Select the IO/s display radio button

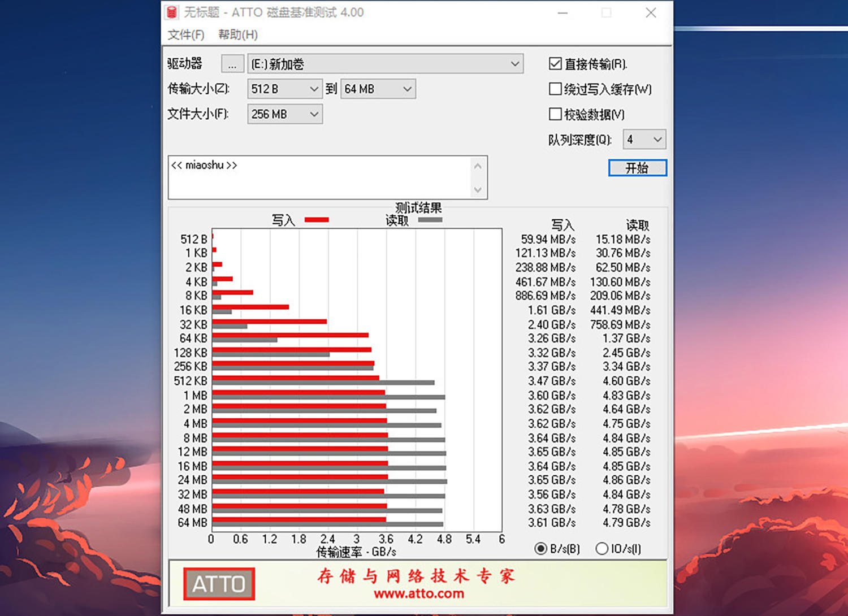click(x=602, y=548)
